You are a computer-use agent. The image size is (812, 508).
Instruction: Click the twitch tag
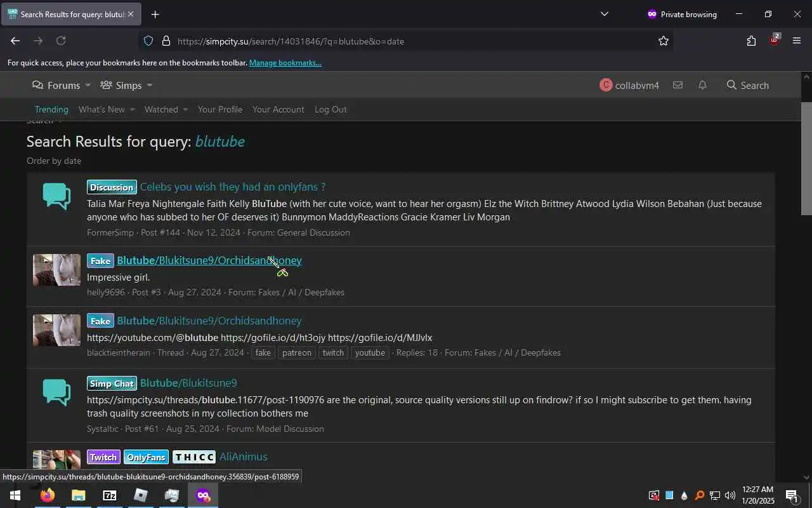click(x=333, y=352)
